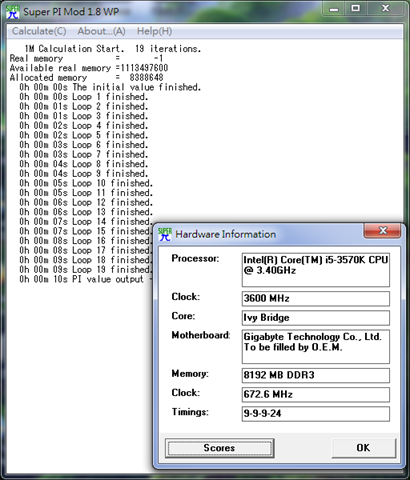This screenshot has height=480, width=410.
Task: Click the 'Loop 2 finished' line
Action: (x=83, y=107)
